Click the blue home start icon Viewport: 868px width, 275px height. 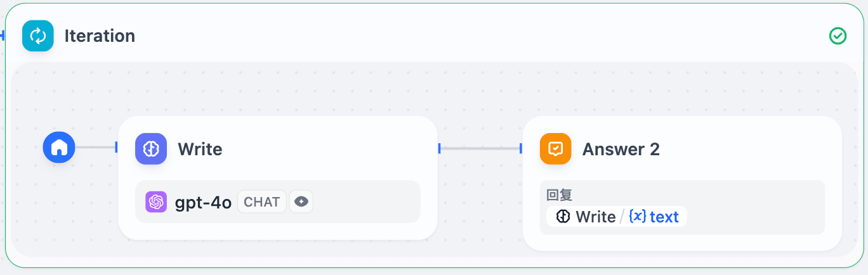(59, 148)
